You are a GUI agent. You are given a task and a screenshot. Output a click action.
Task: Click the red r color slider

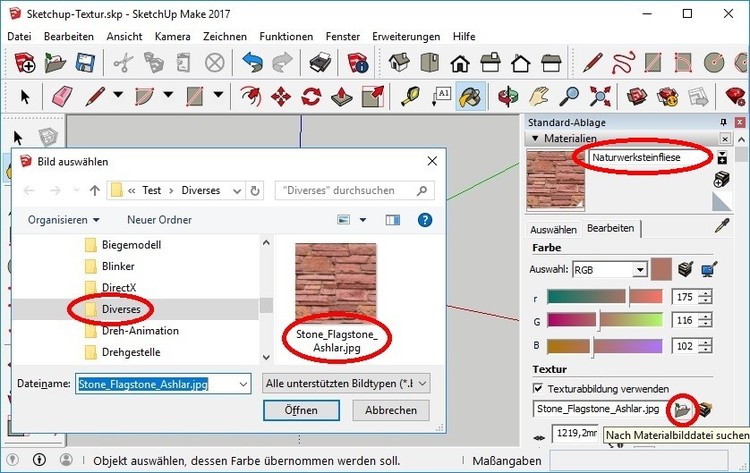(605, 297)
